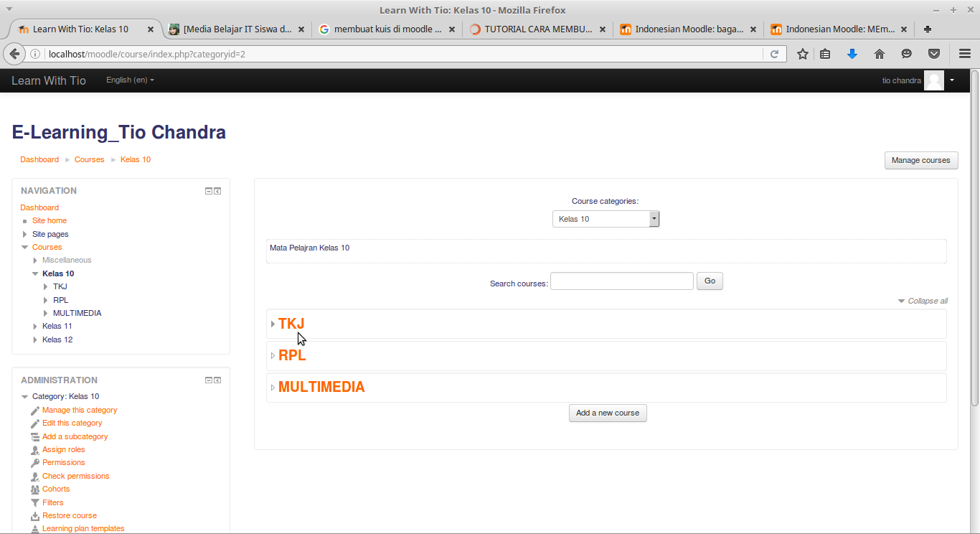The width and height of the screenshot is (980, 534).
Task: Click the Cohorts icon
Action: point(34,489)
